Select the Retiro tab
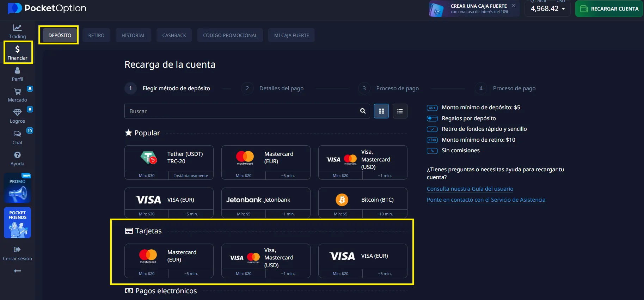The image size is (644, 300). [x=96, y=35]
